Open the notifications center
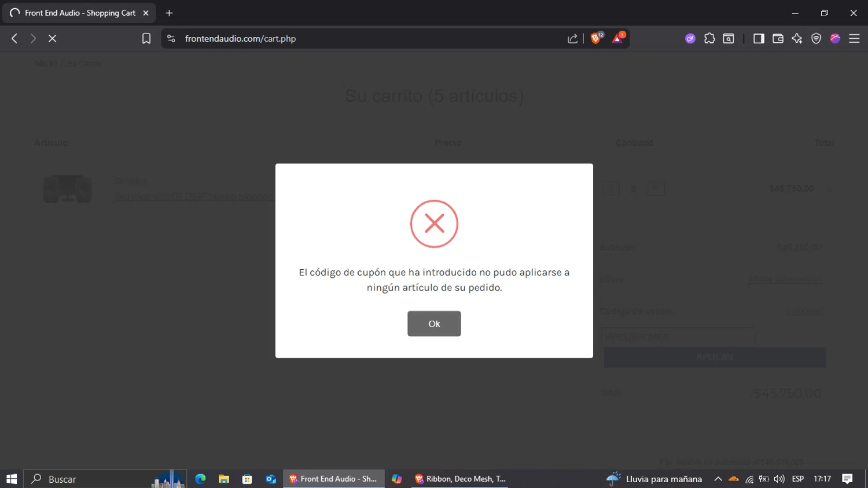The width and height of the screenshot is (868, 488). [x=847, y=479]
